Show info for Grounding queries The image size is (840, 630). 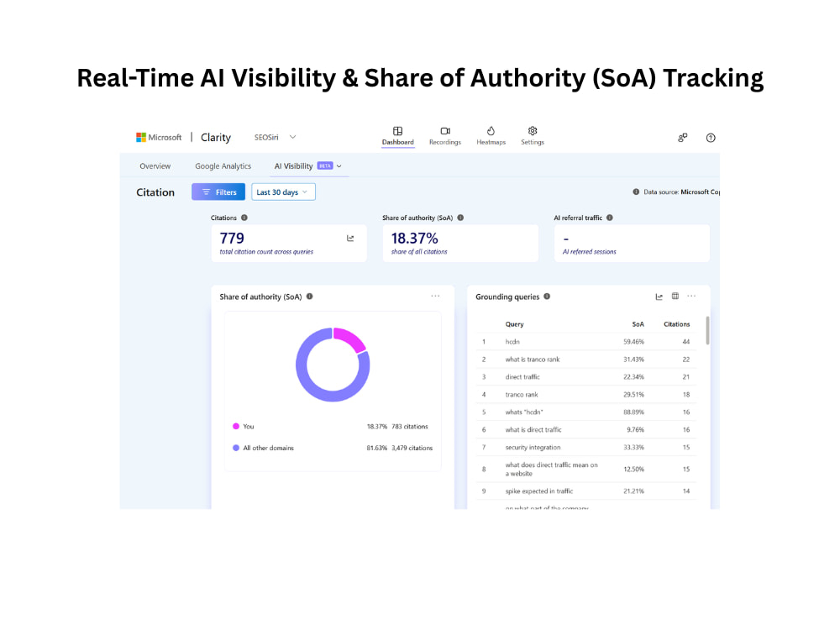[547, 297]
